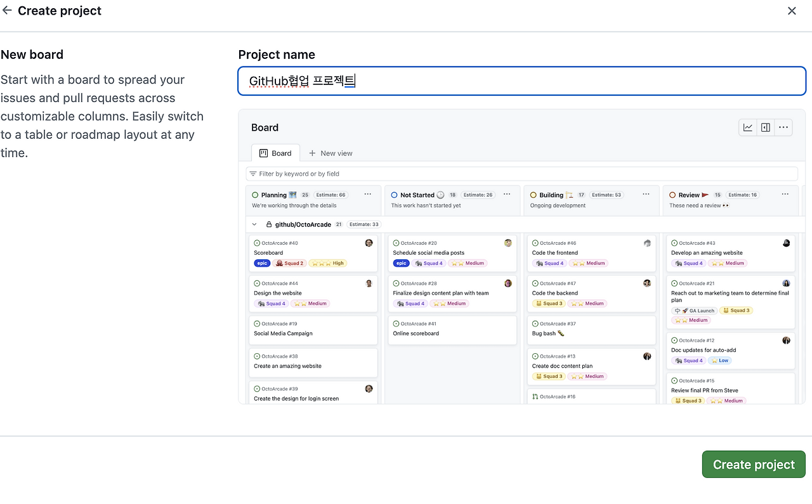Open the insights chart icon in Board preview
The width and height of the screenshot is (812, 504).
[x=748, y=127]
